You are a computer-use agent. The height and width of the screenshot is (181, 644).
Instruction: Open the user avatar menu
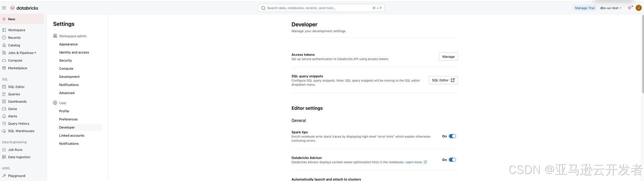638,8
